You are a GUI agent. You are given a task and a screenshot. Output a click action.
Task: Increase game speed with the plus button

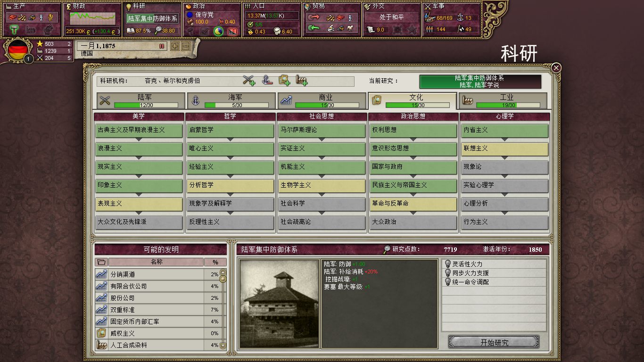click(x=175, y=46)
